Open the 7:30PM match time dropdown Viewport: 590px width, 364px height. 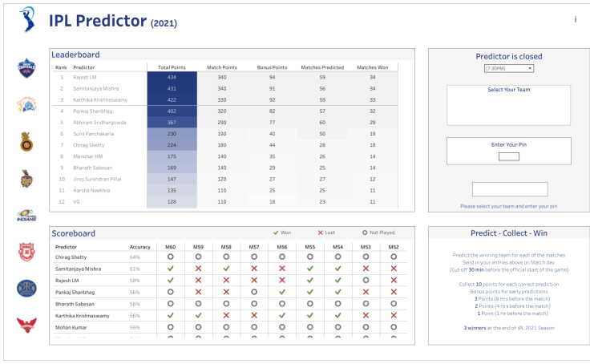509,68
